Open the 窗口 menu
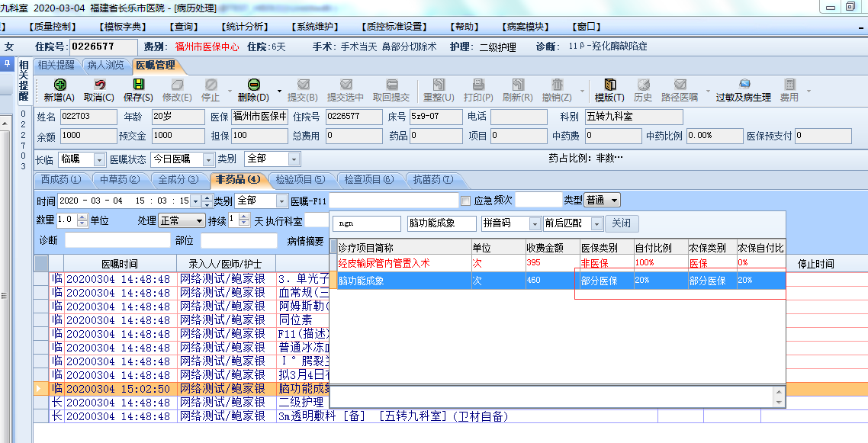Image resolution: width=868 pixels, height=443 pixels. 587,27
